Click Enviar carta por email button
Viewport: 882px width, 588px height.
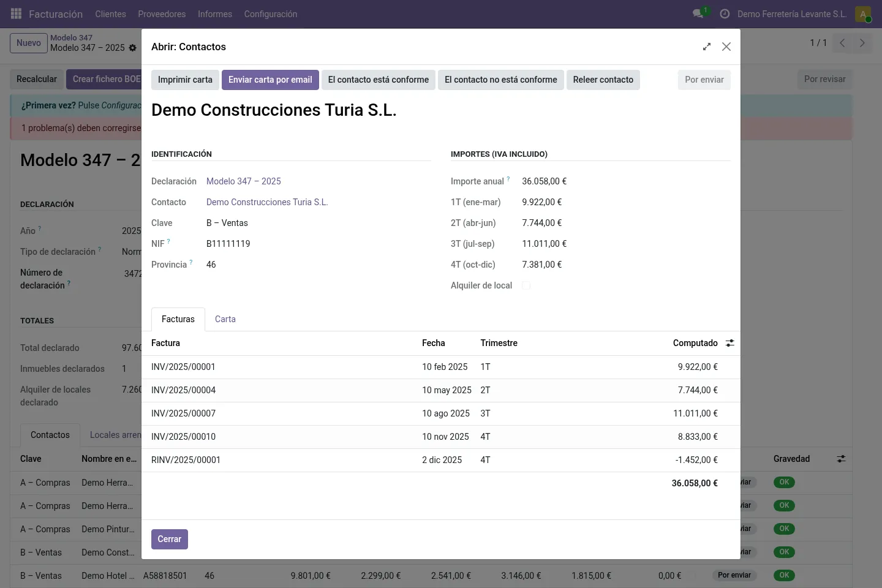270,80
